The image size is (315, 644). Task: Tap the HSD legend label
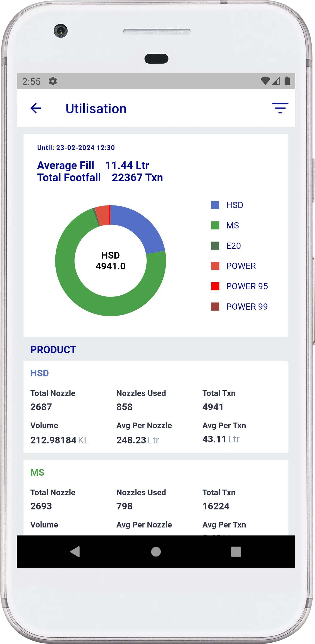tap(235, 205)
